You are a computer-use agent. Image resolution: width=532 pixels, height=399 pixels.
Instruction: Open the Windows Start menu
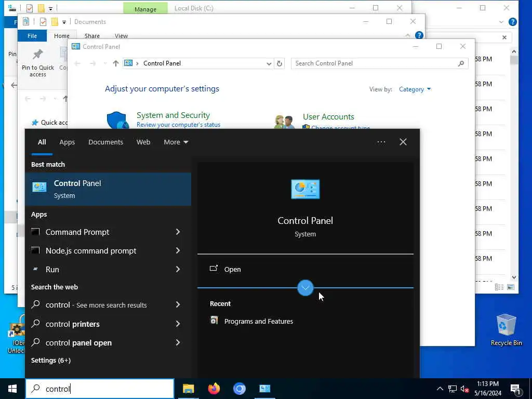click(x=12, y=389)
